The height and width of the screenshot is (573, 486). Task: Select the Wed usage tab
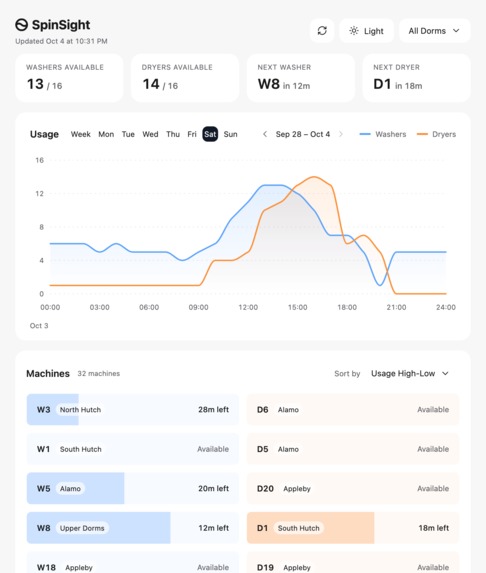(x=150, y=134)
